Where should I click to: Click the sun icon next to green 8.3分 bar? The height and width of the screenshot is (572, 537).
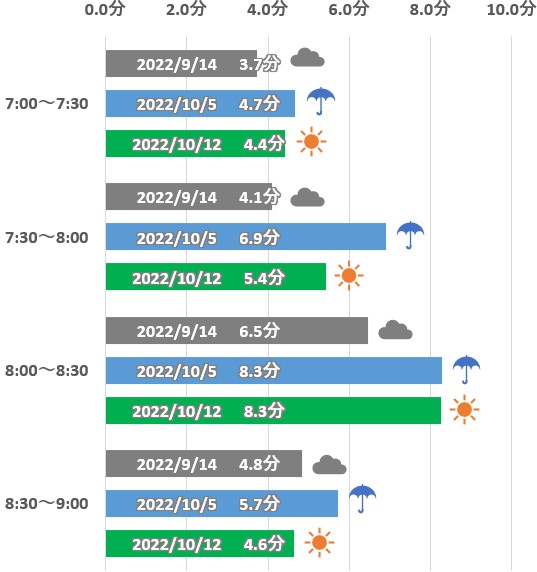click(464, 409)
